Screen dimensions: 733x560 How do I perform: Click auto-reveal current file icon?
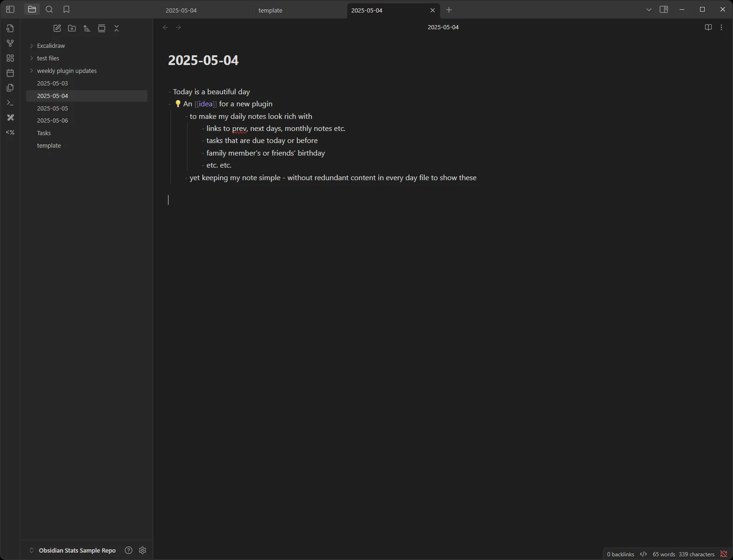[102, 28]
